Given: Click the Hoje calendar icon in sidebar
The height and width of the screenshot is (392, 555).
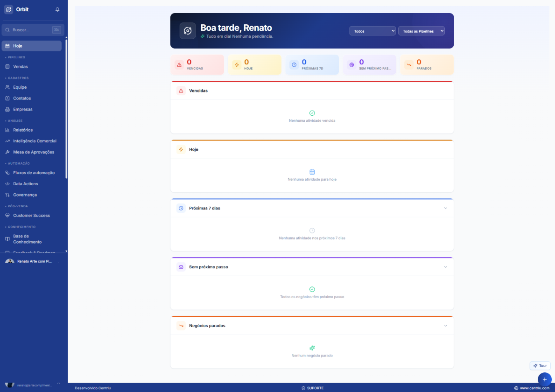Looking at the screenshot, I should click(x=7, y=46).
